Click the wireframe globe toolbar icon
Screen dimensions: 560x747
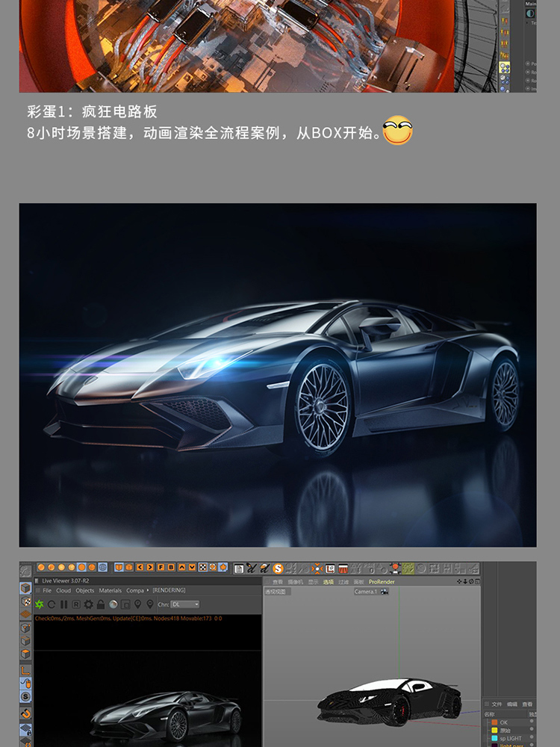102,568
